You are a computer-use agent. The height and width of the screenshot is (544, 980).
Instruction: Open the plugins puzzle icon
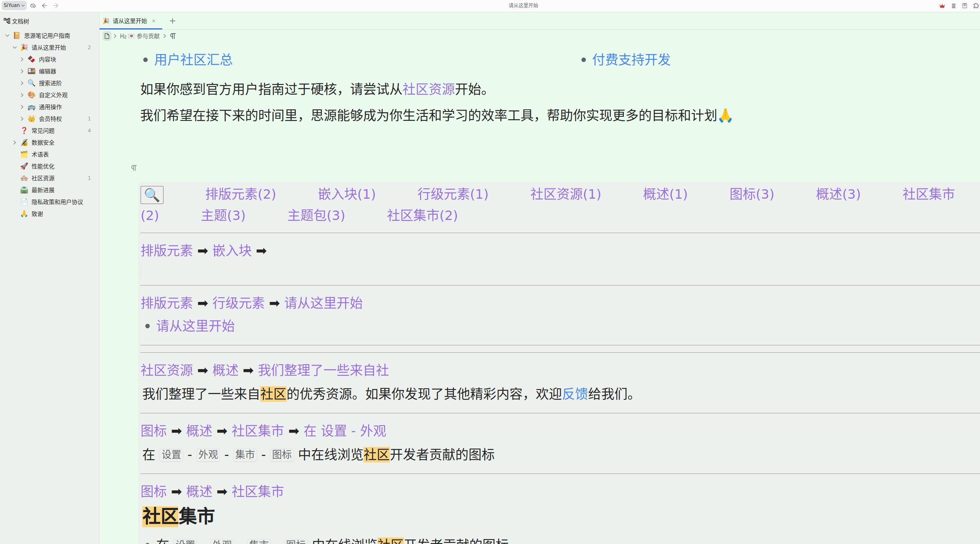click(x=975, y=6)
